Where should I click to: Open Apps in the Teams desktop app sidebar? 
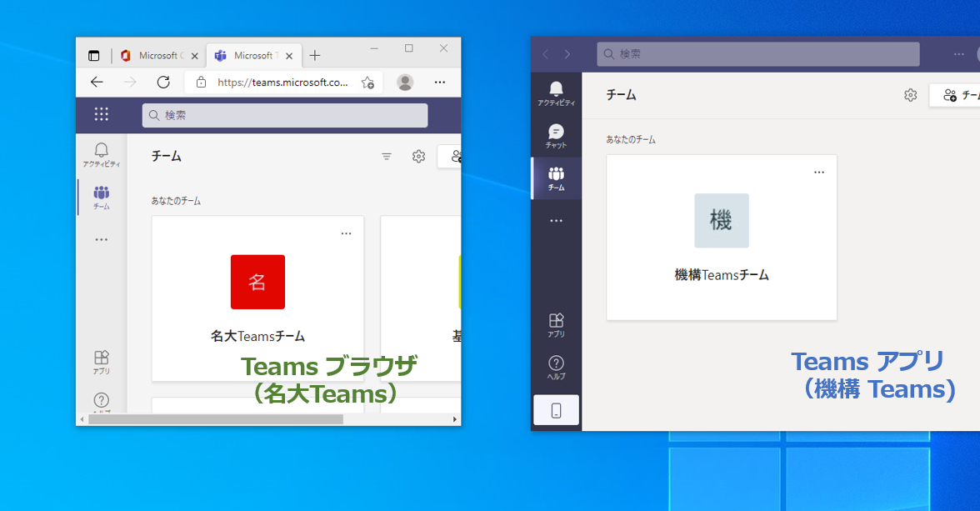[x=556, y=324]
